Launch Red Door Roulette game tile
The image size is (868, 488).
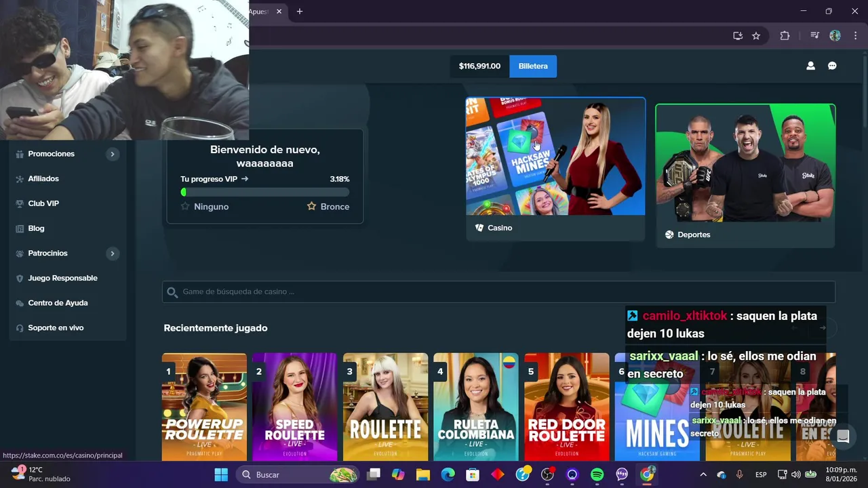pos(566,407)
